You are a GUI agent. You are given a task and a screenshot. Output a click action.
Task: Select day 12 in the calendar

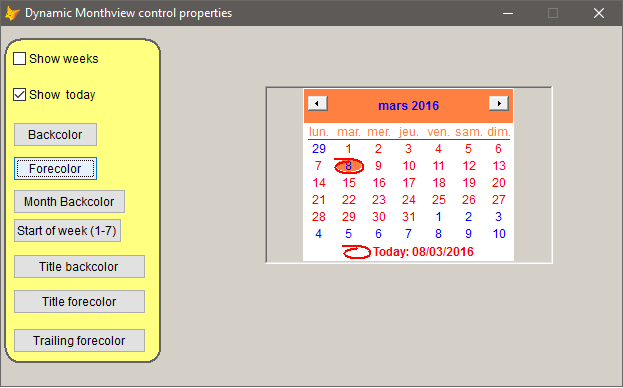pos(469,166)
